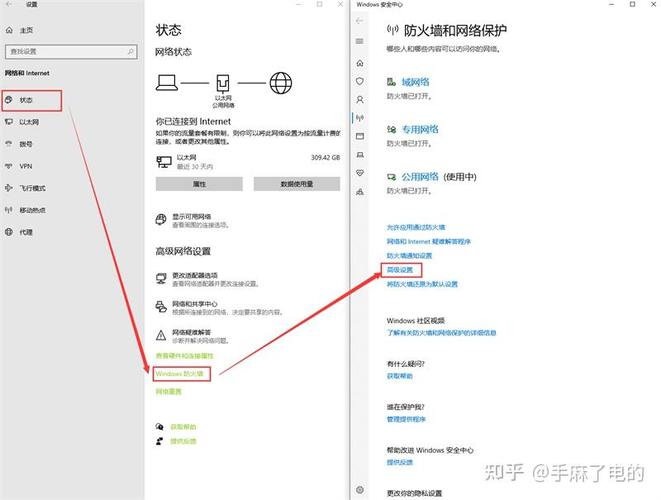Open Virus & threat protection shield icon
This screenshot has width=661, height=500.
(360, 81)
